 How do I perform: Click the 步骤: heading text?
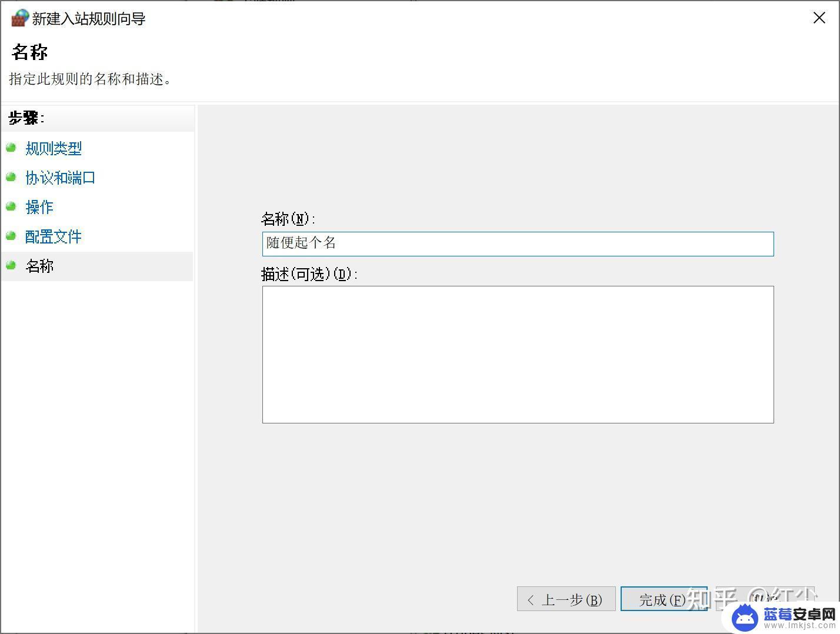point(26,118)
